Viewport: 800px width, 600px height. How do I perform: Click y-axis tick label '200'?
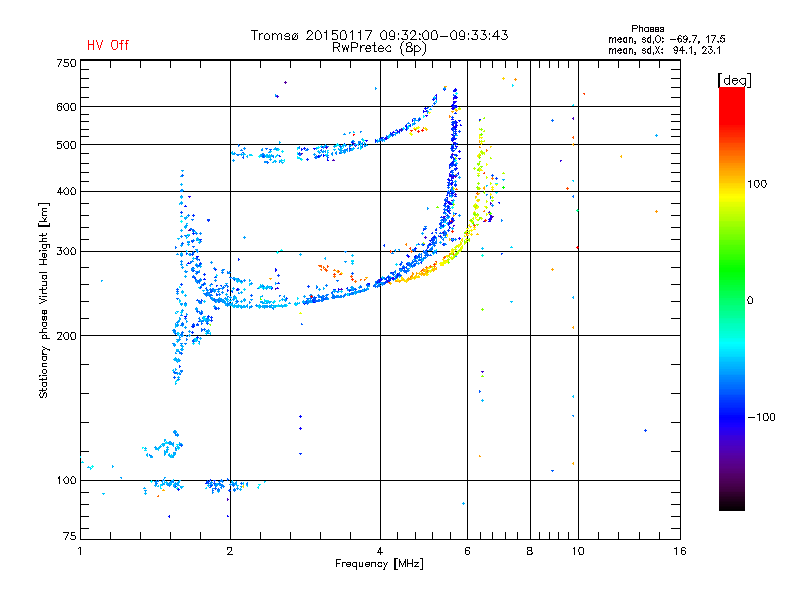coord(66,336)
